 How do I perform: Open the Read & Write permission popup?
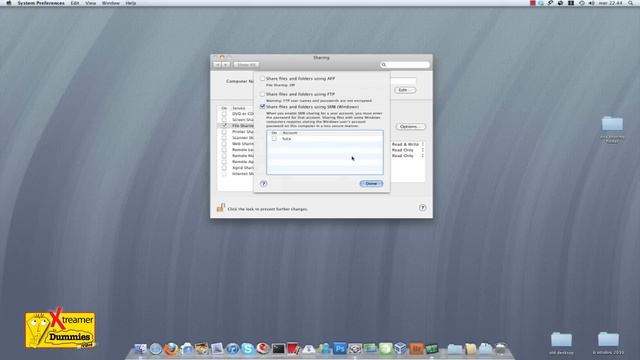point(408,144)
